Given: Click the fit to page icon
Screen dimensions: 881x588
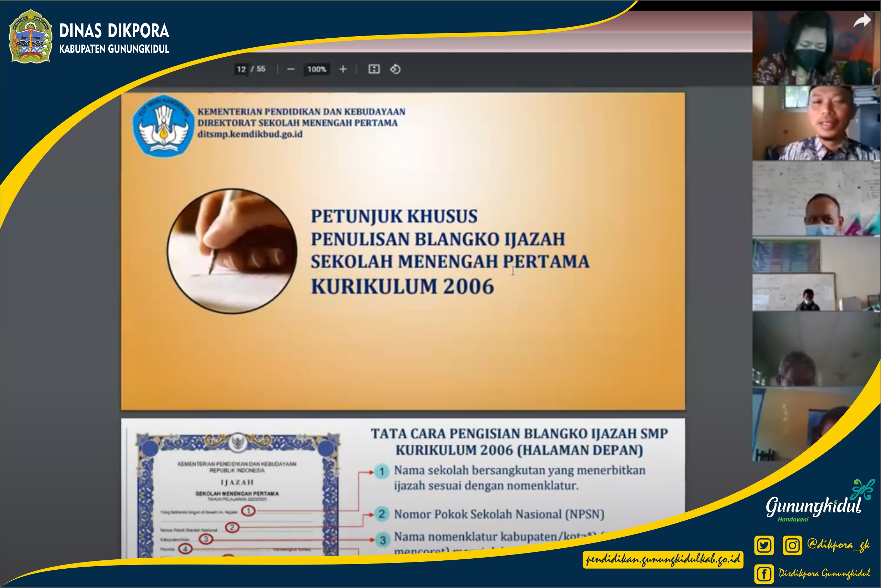Looking at the screenshot, I should pos(374,69).
